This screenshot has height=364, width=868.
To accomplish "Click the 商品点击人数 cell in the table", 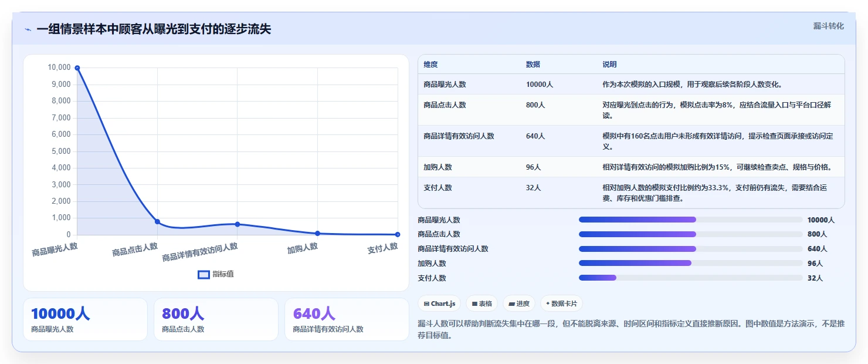I will [445, 105].
